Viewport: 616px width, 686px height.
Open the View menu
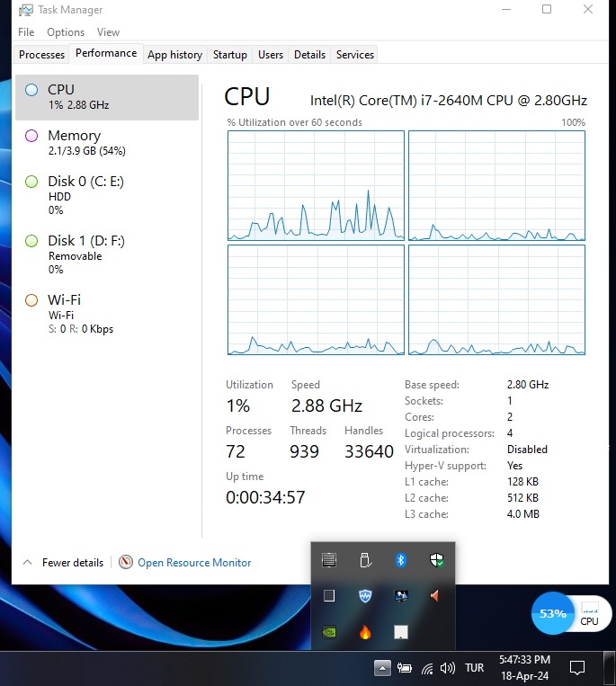(108, 32)
